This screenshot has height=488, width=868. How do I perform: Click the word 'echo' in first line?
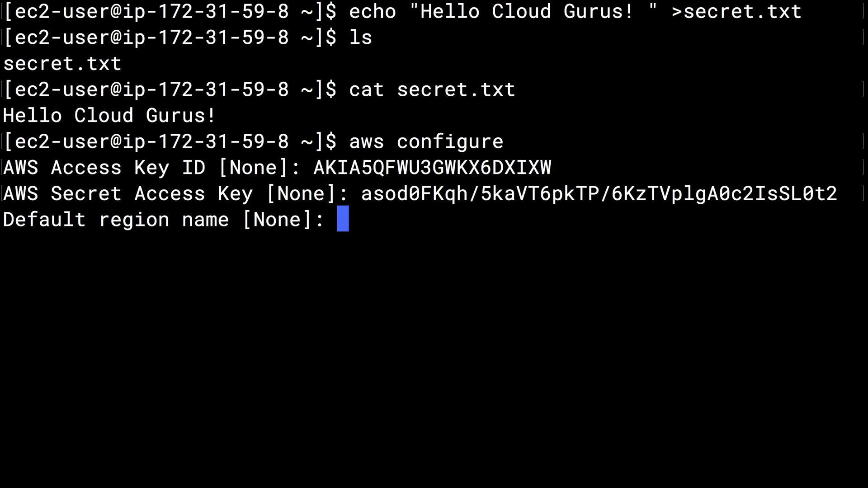pyautogui.click(x=372, y=12)
